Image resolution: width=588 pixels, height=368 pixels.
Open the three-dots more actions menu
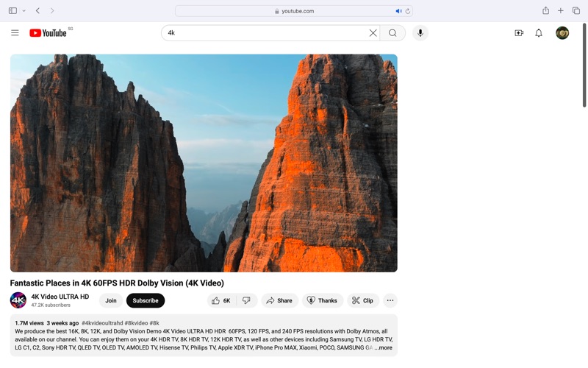[x=390, y=300]
